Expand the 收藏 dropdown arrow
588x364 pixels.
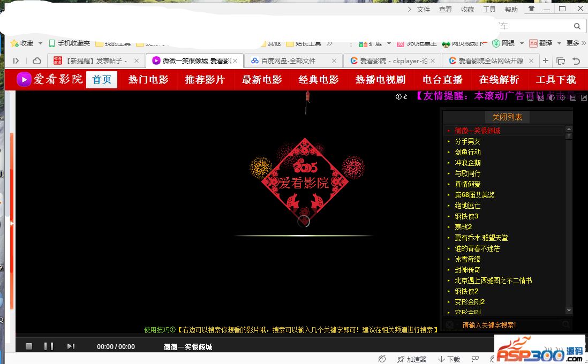click(x=40, y=43)
